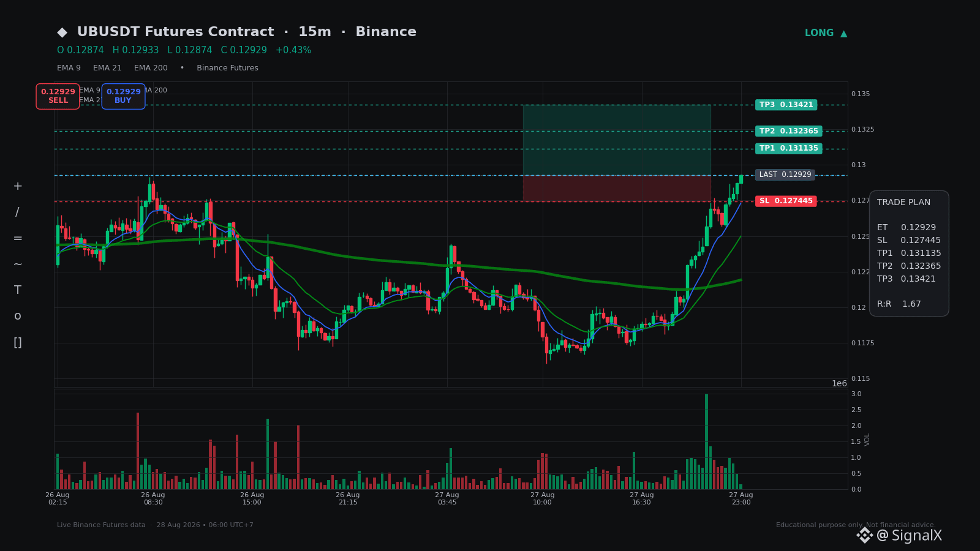The height and width of the screenshot is (551, 980).
Task: Click the 0.1325 price axis label
Action: (863, 129)
